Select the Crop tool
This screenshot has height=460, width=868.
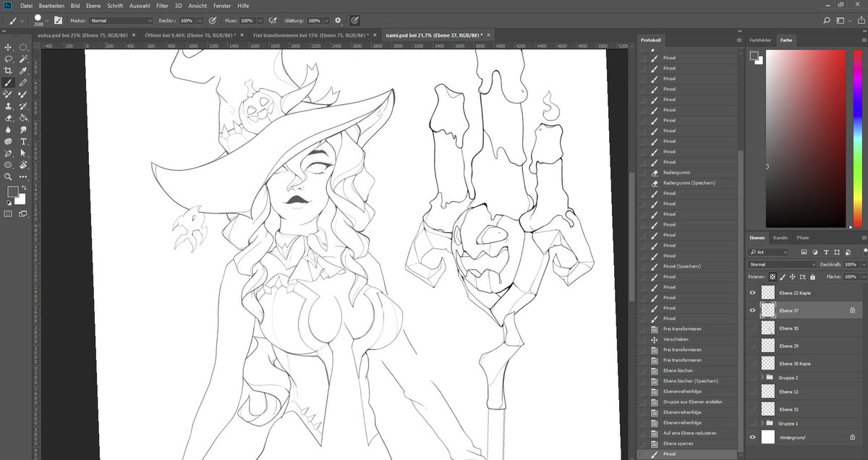[8, 70]
